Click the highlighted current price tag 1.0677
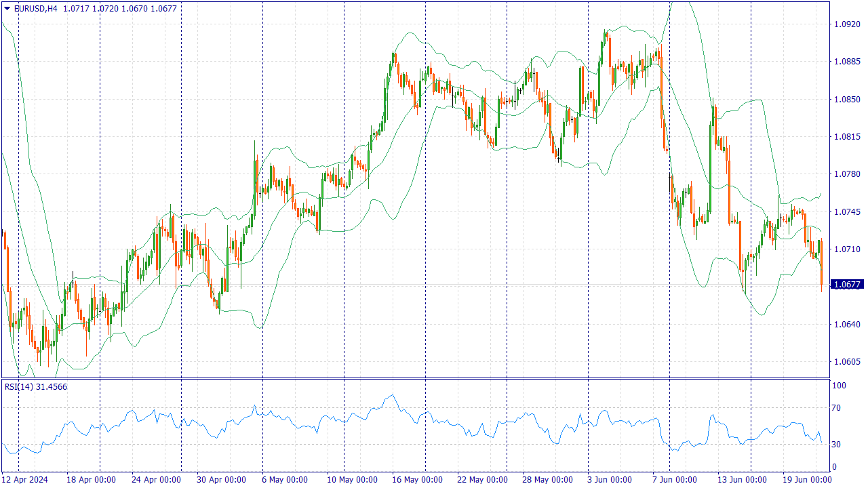Image resolution: width=868 pixels, height=488 pixels. 848,285
